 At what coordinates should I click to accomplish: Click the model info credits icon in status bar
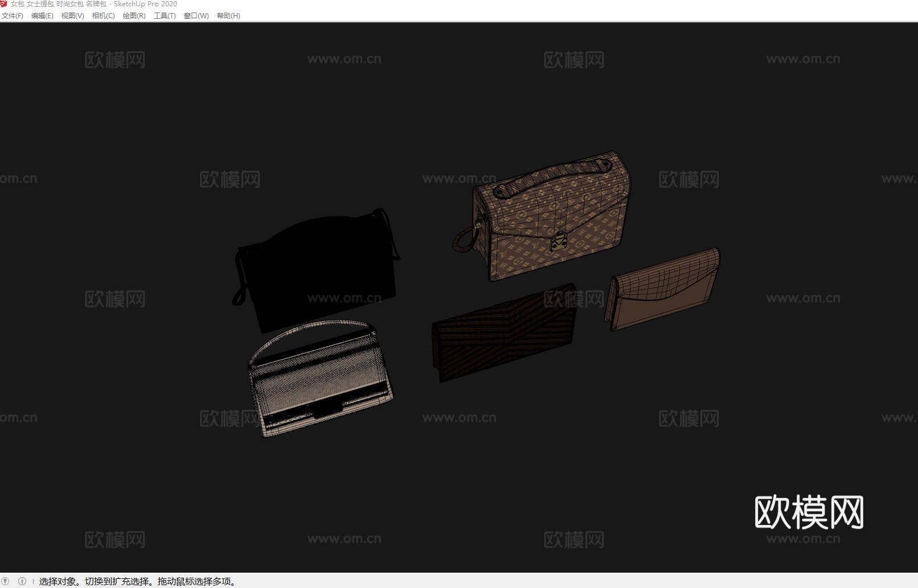coord(22,581)
